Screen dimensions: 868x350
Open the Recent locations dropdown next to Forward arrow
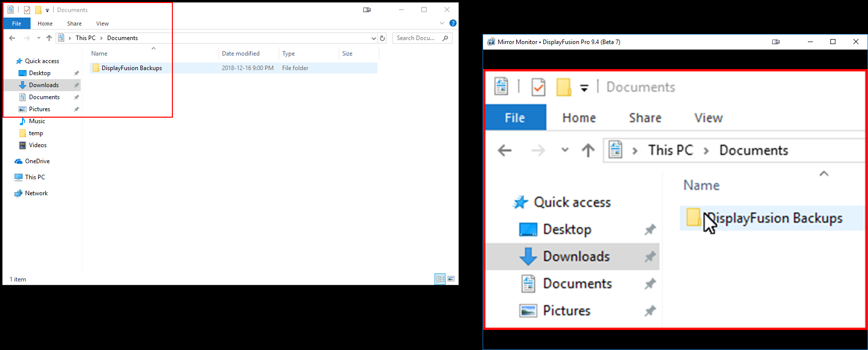[x=39, y=38]
